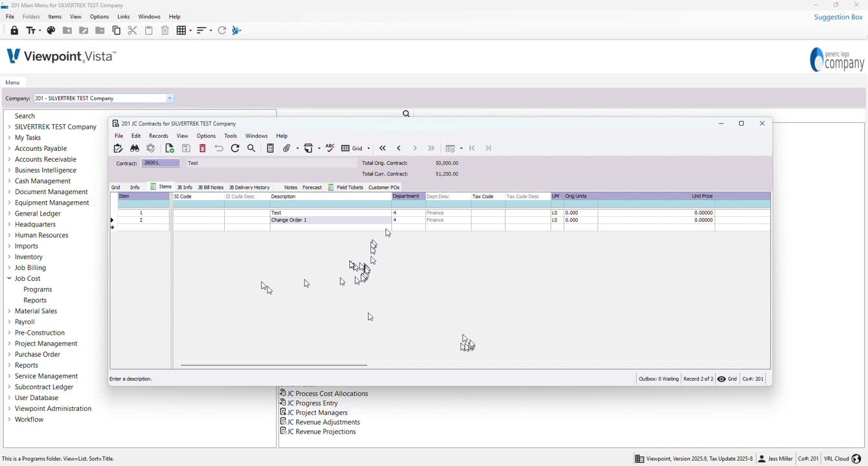
Task: Open the Tools menu in JC Contracts
Action: click(x=231, y=136)
